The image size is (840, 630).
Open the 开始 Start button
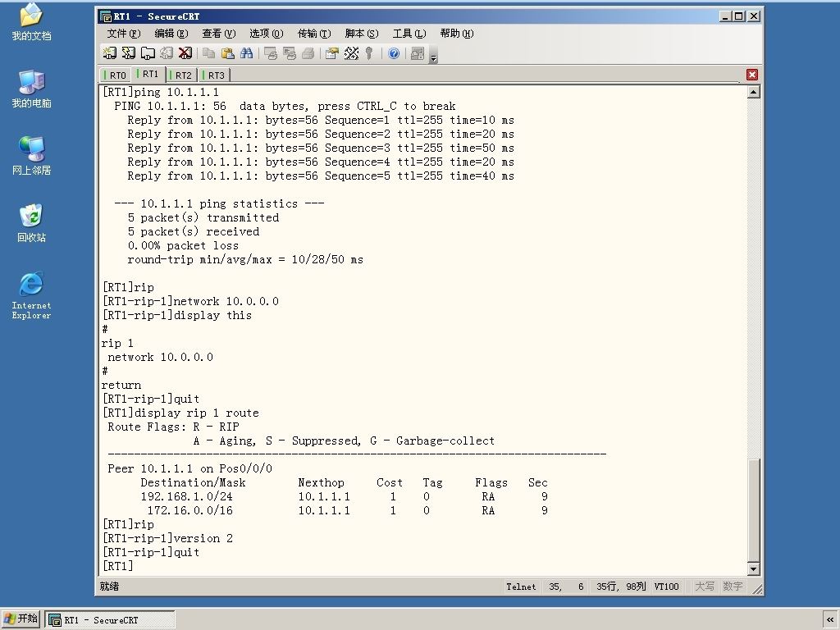(x=21, y=619)
